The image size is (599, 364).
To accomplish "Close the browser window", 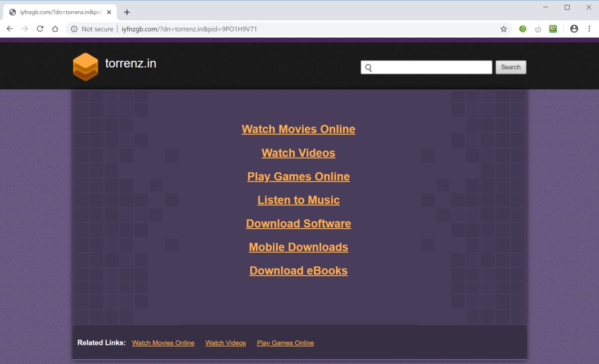I will click(589, 7).
